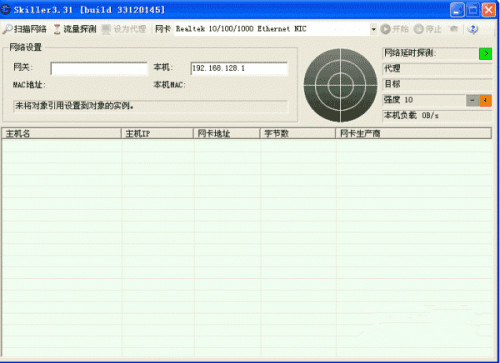Increase strength with orange plus button
Image resolution: width=500 pixels, height=363 pixels.
tap(485, 100)
